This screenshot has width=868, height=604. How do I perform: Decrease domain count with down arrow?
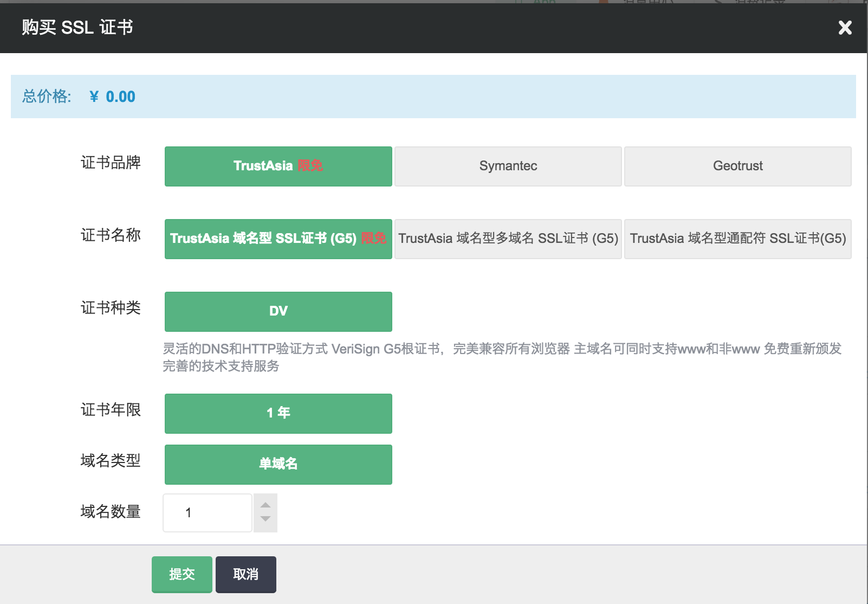pyautogui.click(x=265, y=519)
